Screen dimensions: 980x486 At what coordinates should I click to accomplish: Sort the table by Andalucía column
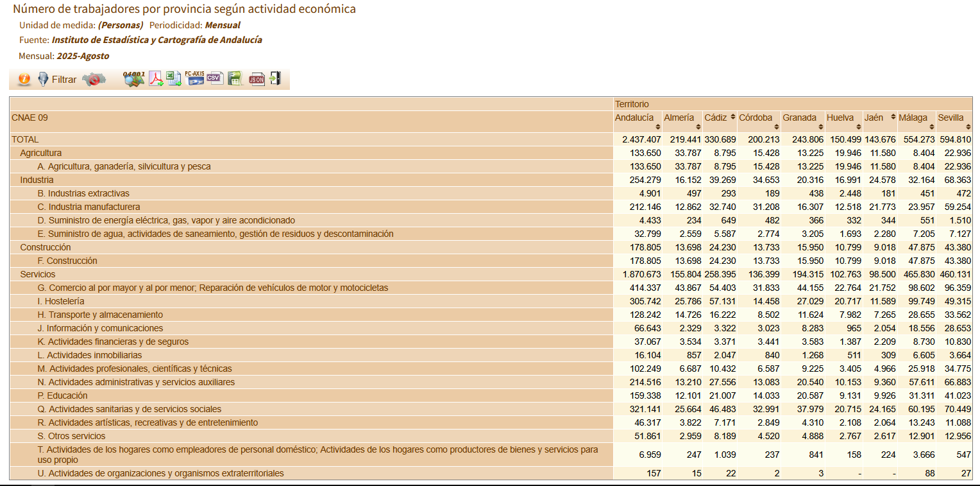657,127
